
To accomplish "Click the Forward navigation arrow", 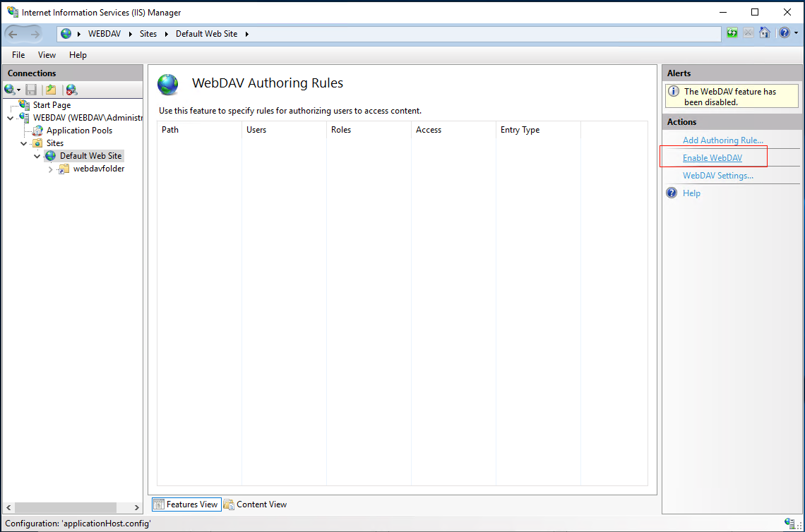I will [35, 35].
